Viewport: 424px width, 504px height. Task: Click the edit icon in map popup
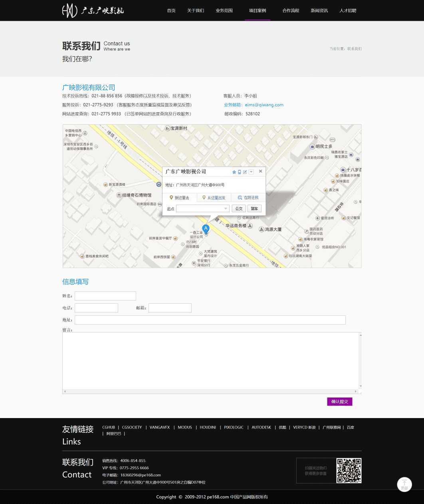pyautogui.click(x=245, y=172)
